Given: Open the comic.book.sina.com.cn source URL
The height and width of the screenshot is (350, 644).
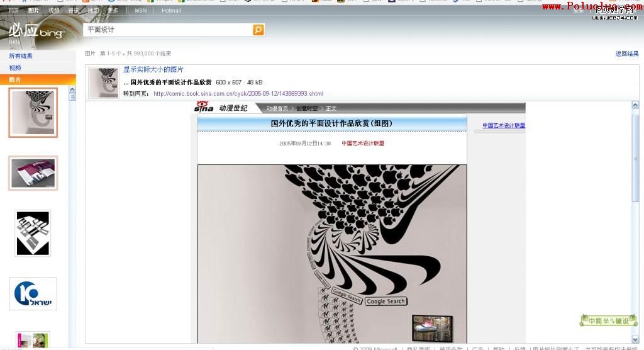Looking at the screenshot, I should click(x=238, y=94).
